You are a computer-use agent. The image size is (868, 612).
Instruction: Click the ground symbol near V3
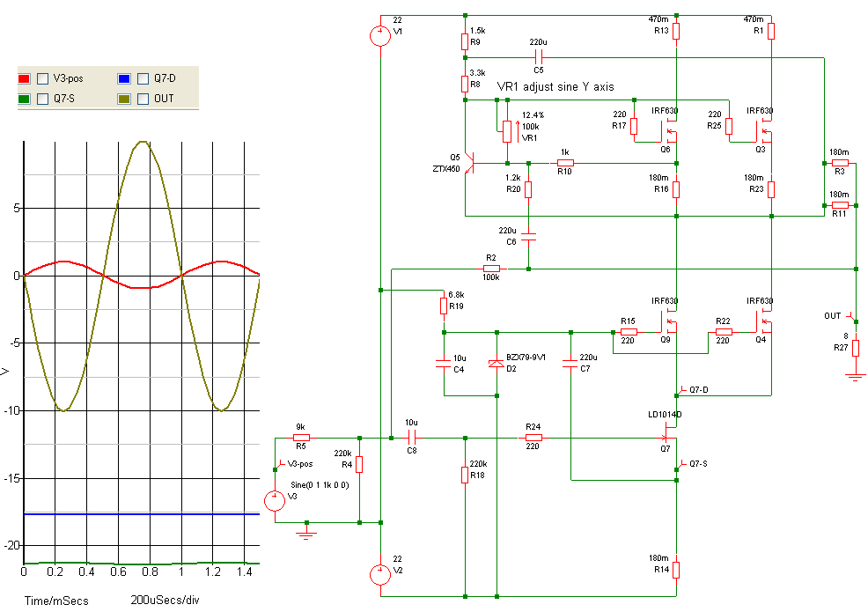click(306, 534)
